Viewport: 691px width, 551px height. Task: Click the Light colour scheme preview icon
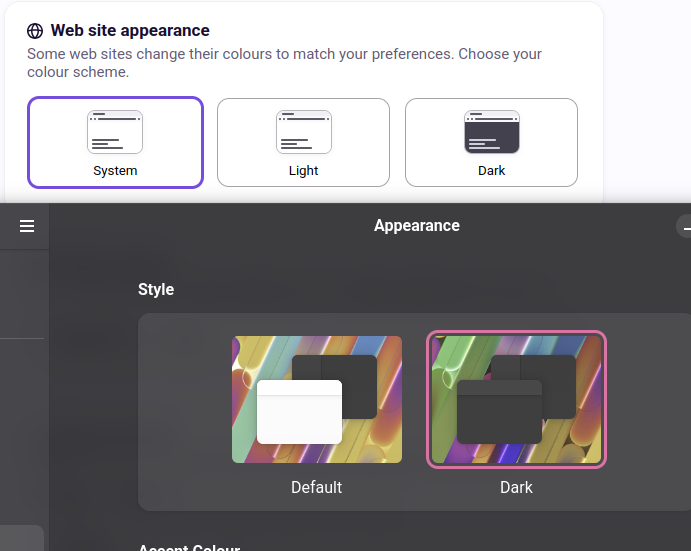(x=304, y=132)
